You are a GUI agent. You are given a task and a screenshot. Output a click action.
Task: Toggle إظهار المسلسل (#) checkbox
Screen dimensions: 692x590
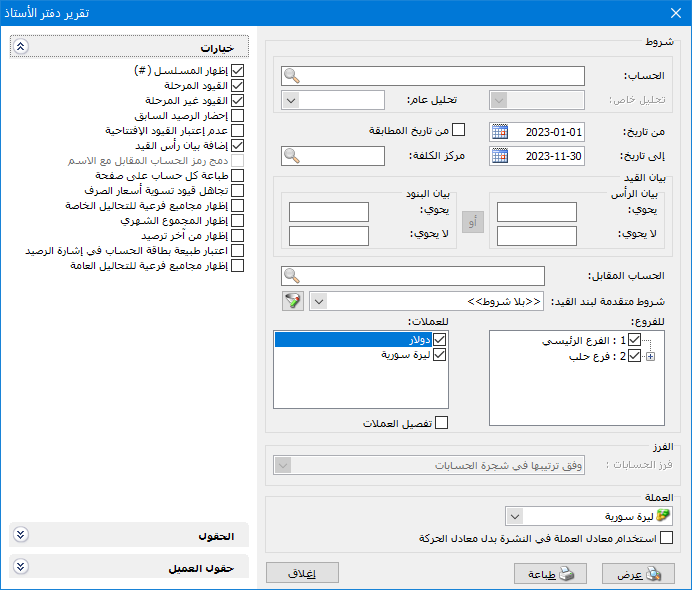coord(237,71)
